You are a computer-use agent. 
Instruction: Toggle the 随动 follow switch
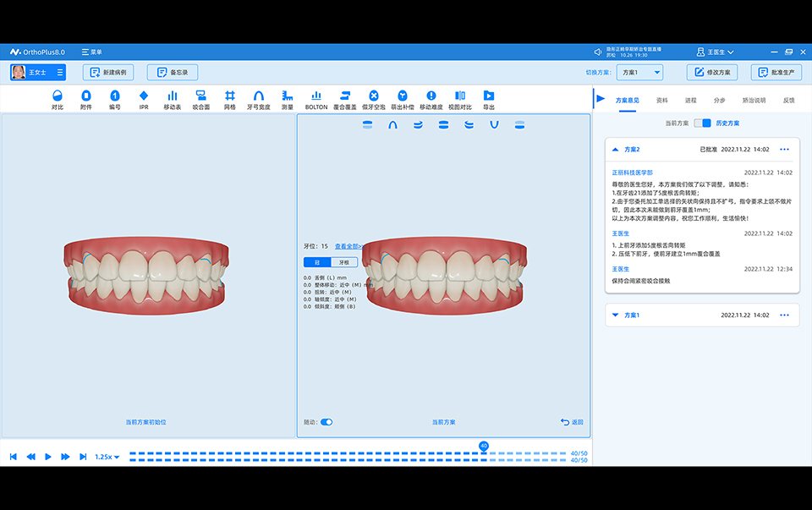coord(326,422)
